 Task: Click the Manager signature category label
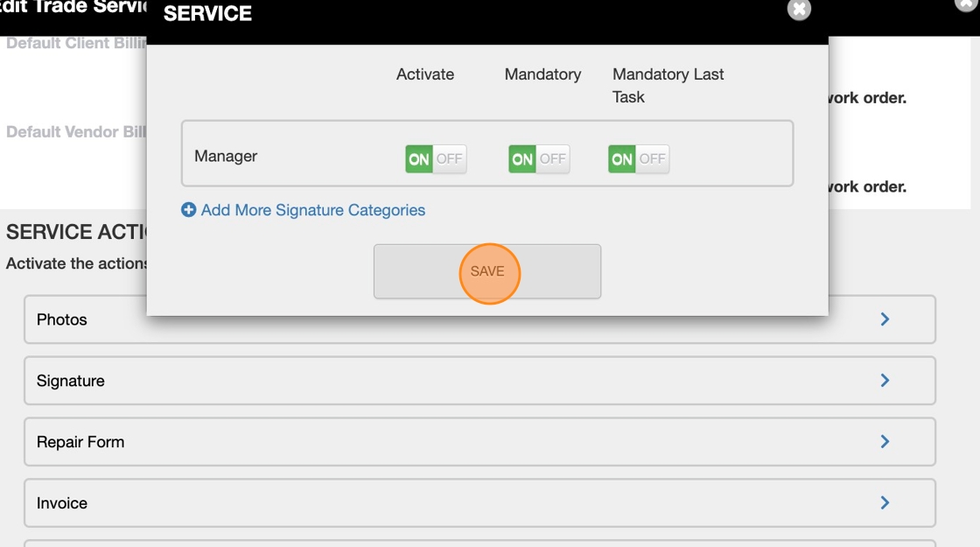(226, 157)
